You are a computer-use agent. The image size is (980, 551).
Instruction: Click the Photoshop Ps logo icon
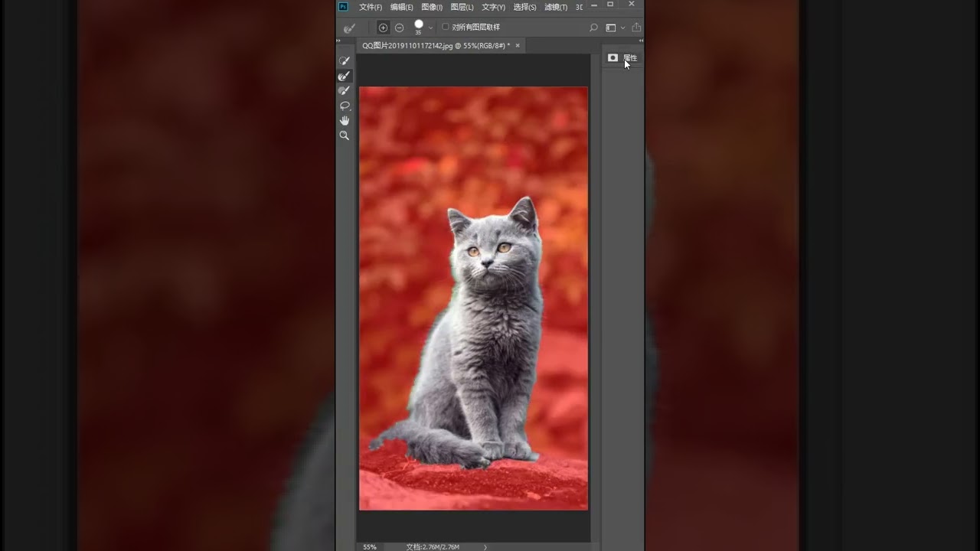[x=343, y=6]
